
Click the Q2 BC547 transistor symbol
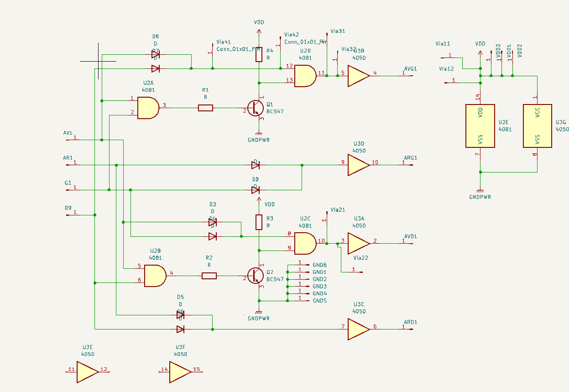[256, 276]
